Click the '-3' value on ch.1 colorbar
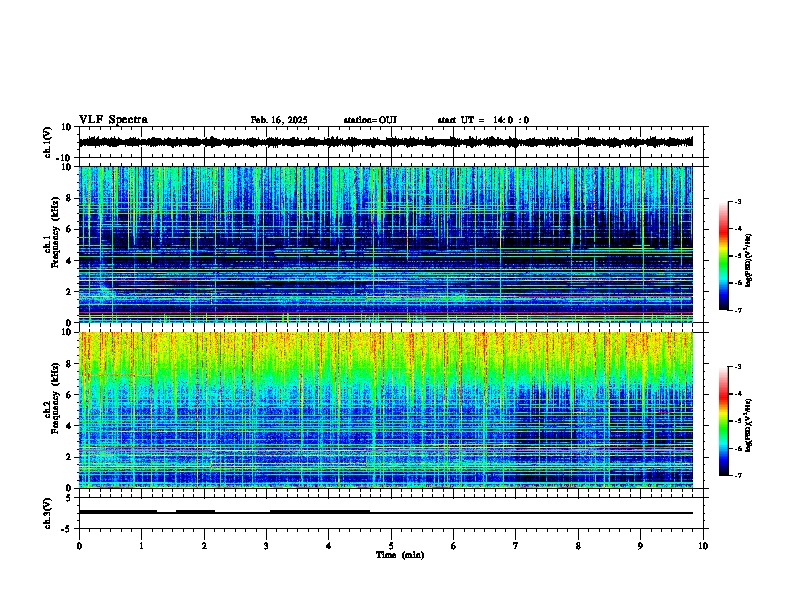The height and width of the screenshot is (612, 792). [x=737, y=202]
